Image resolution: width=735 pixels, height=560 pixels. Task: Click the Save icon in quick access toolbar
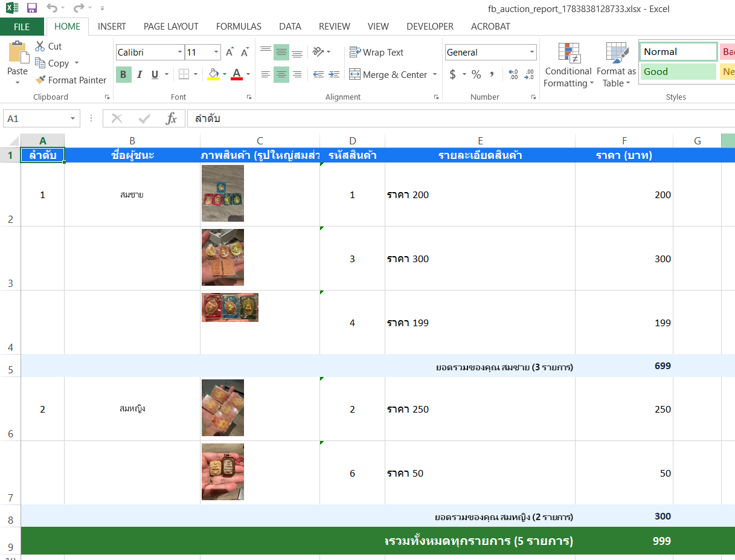pos(32,8)
